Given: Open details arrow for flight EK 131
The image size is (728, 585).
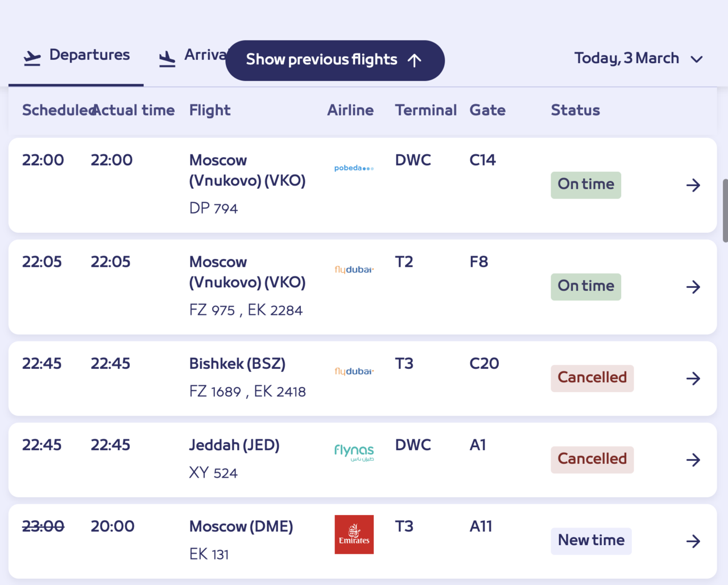Looking at the screenshot, I should (x=693, y=541).
